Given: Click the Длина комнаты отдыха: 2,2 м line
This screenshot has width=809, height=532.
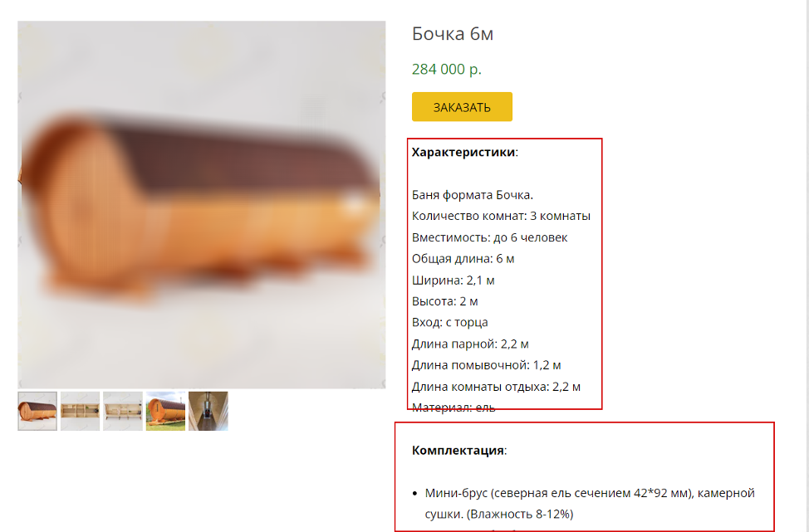Looking at the screenshot, I should tap(496, 387).
